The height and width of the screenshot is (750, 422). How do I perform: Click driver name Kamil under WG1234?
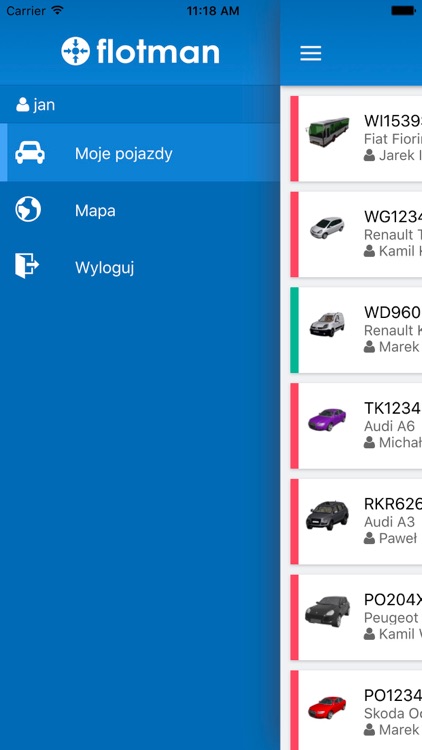tap(393, 251)
